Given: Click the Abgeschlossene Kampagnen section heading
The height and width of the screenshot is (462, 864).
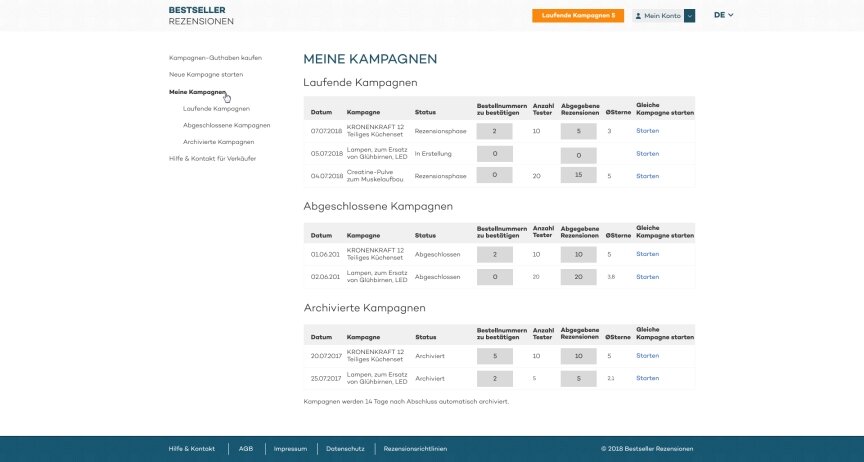Looking at the screenshot, I should pyautogui.click(x=378, y=206).
